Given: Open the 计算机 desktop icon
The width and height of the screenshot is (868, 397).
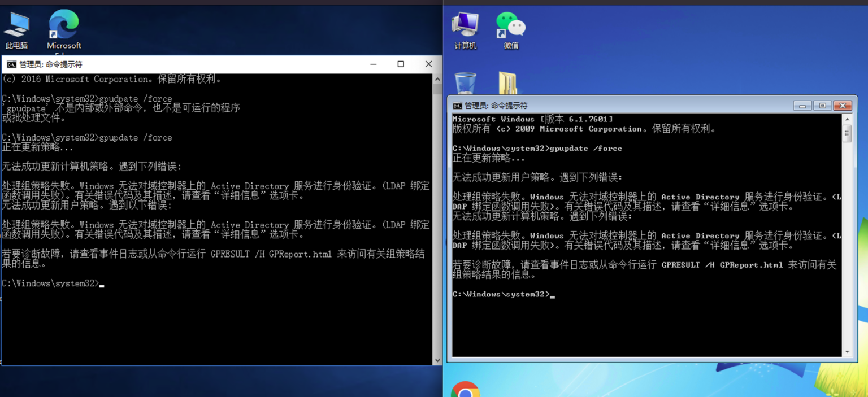Looking at the screenshot, I should click(465, 30).
